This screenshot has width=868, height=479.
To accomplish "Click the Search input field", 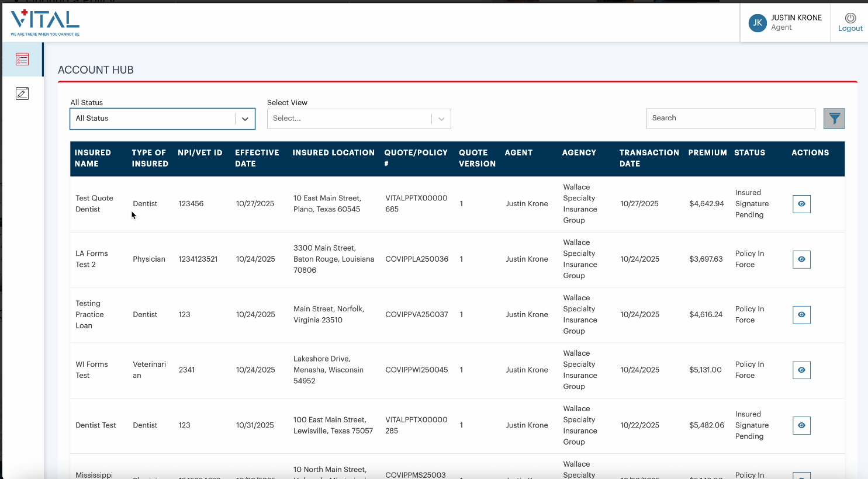I will [x=730, y=119].
